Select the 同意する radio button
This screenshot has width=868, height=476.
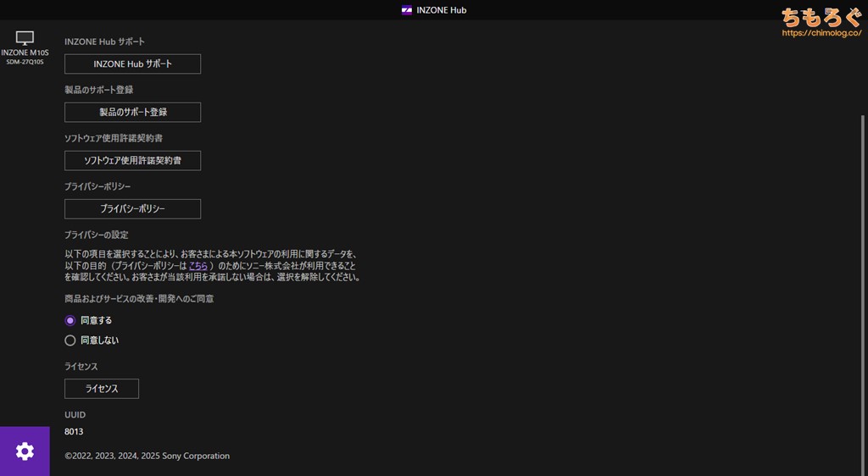(70, 321)
